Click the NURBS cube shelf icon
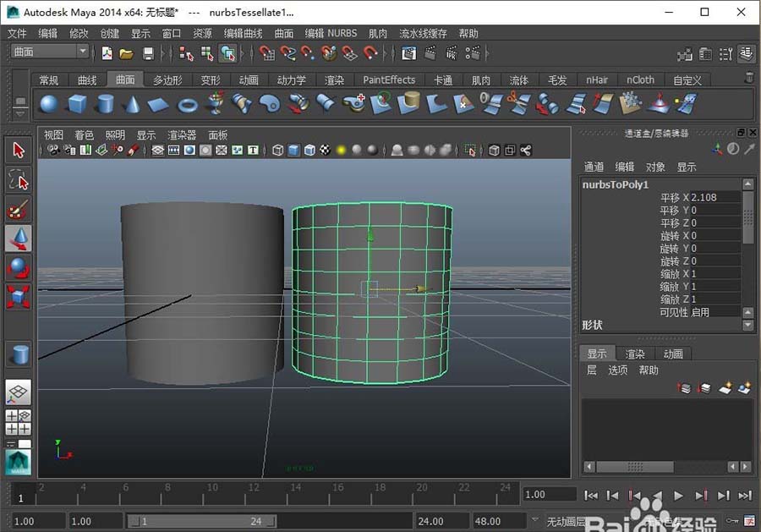 76,105
